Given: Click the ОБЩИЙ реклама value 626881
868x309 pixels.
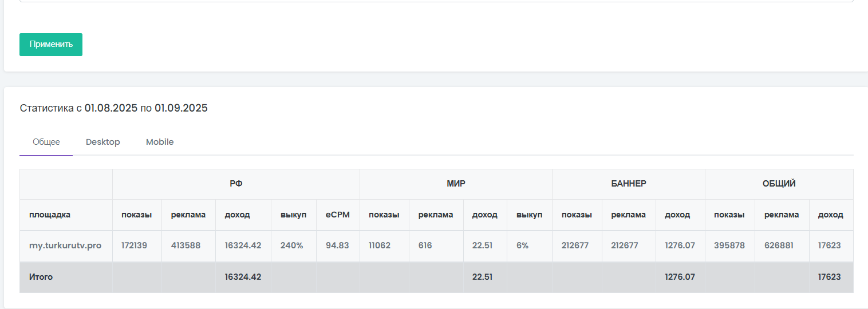Looking at the screenshot, I should 781,245.
